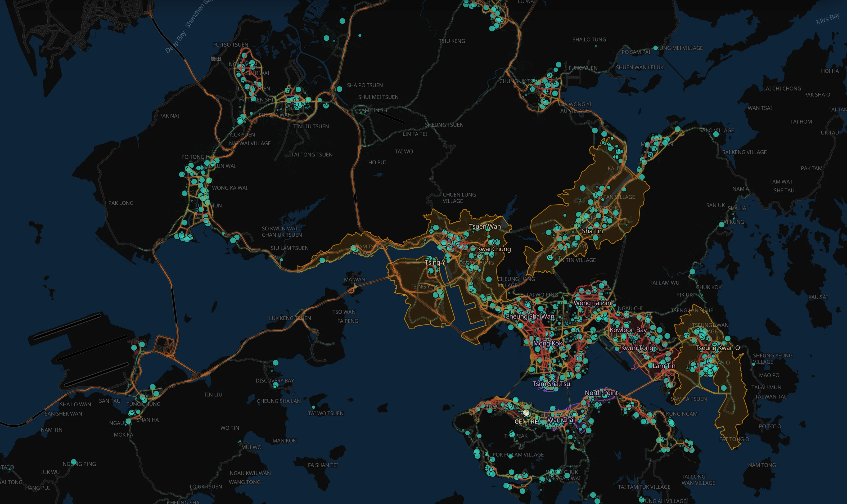Click the LIN FA TEI label
The height and width of the screenshot is (504, 847).
coord(415,134)
